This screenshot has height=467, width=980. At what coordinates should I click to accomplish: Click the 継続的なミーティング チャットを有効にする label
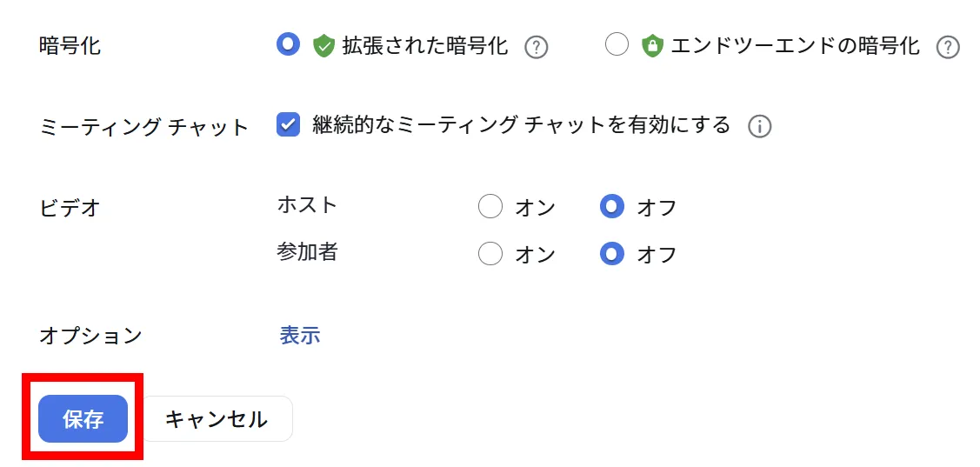(x=521, y=125)
